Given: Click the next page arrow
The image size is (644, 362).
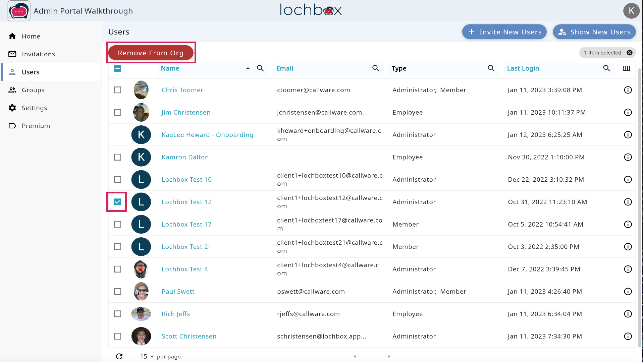Looking at the screenshot, I should coord(389,356).
